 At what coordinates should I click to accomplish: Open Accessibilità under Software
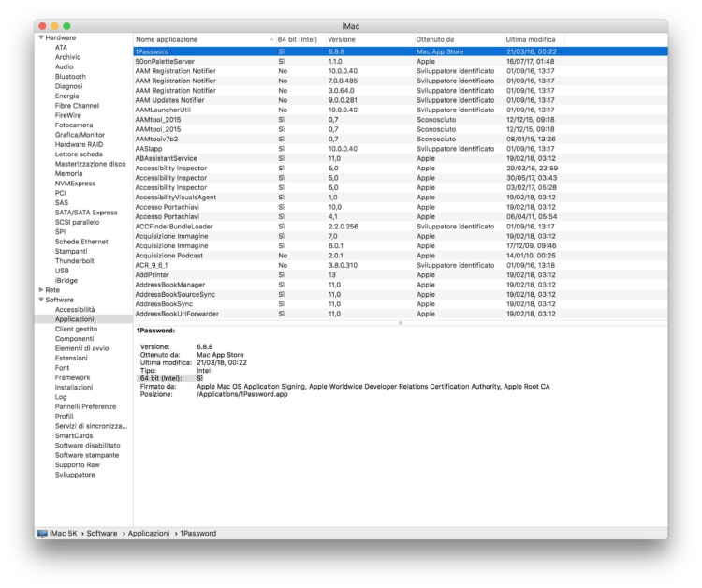click(x=75, y=310)
